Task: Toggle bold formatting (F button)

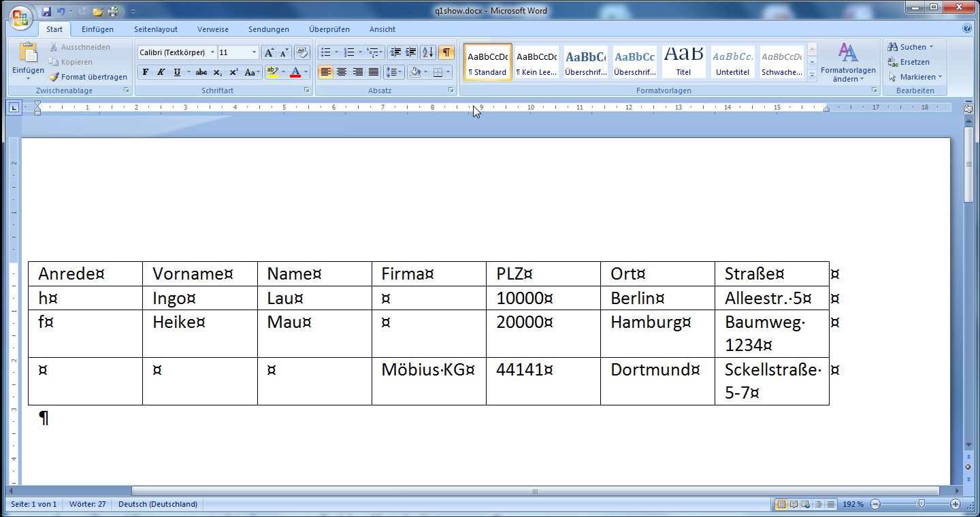Action: (x=146, y=72)
